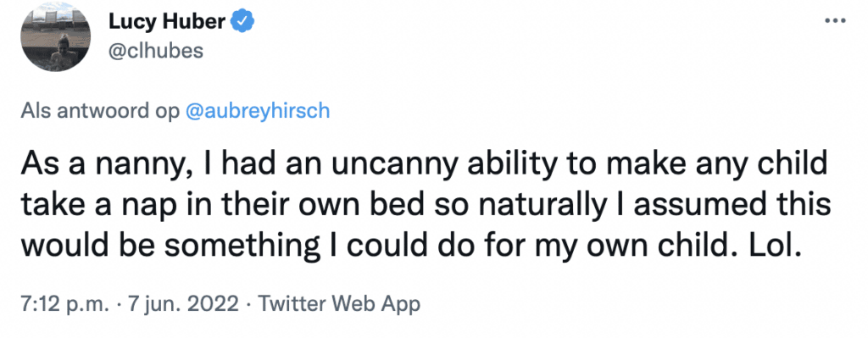Viewport: 868px width, 338px height.
Task: Click the date 7 jun. 2022
Action: (x=183, y=304)
